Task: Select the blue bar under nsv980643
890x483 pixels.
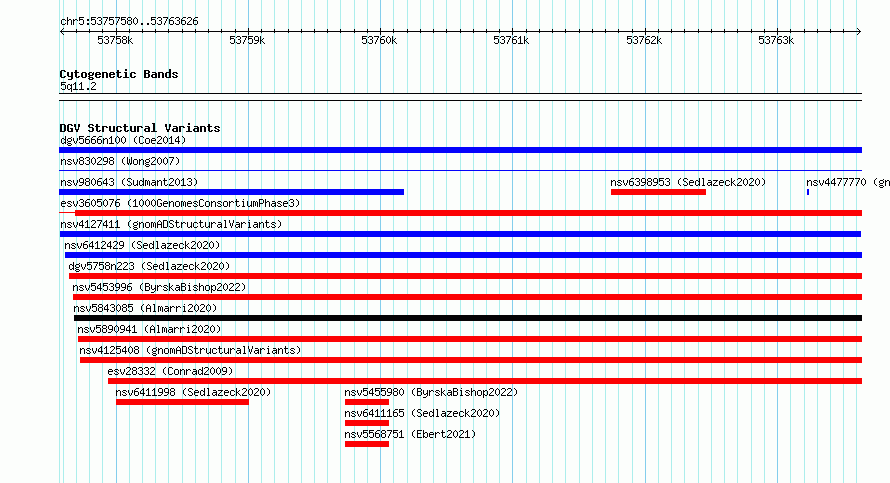Action: pyautogui.click(x=232, y=192)
